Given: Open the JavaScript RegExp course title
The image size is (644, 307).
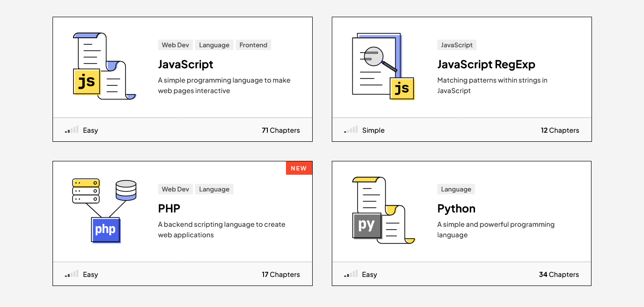Looking at the screenshot, I should (x=486, y=64).
